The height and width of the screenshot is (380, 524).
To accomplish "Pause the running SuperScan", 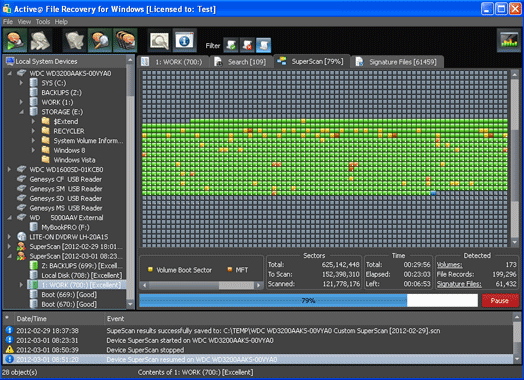I will tap(500, 301).
